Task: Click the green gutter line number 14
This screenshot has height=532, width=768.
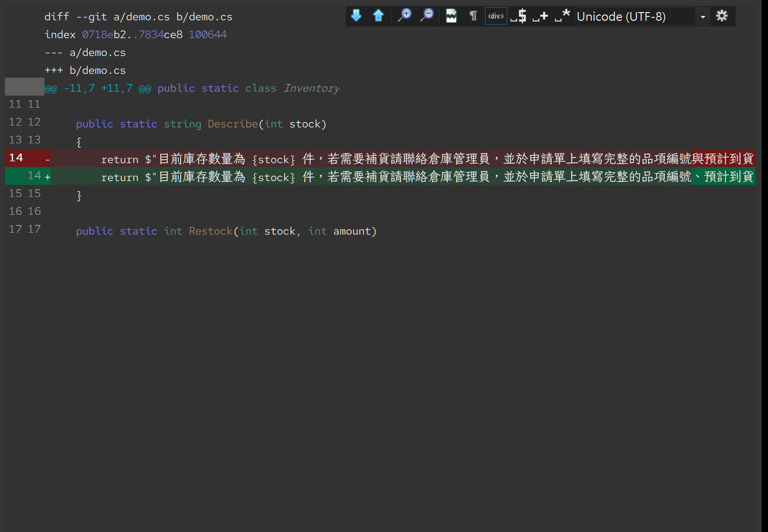Action: (34, 176)
